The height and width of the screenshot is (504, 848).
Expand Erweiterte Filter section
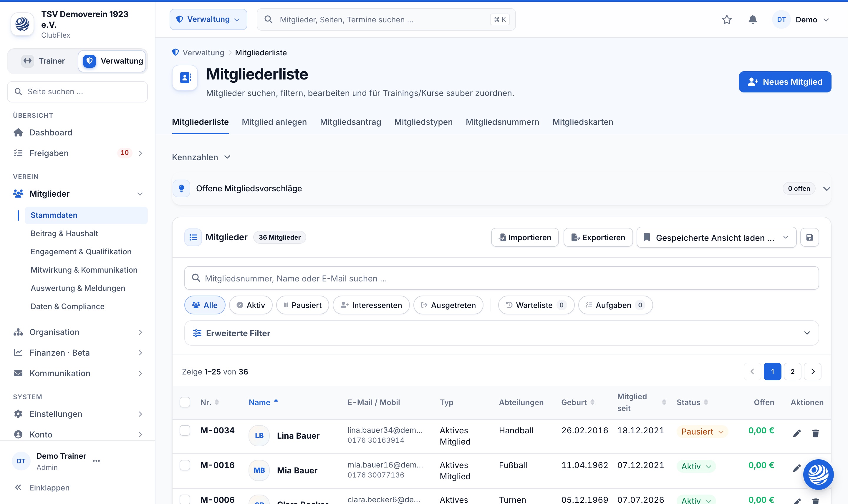click(501, 333)
